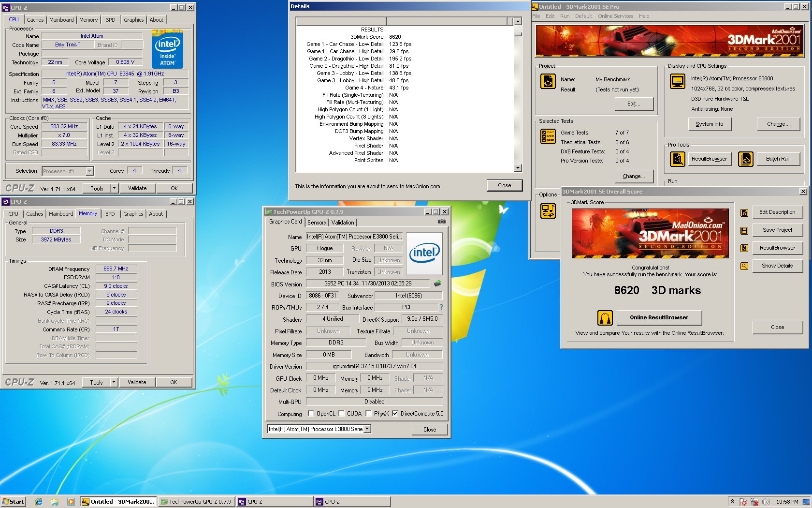Click the Start button
This screenshot has height=508, width=812.
click(x=13, y=502)
